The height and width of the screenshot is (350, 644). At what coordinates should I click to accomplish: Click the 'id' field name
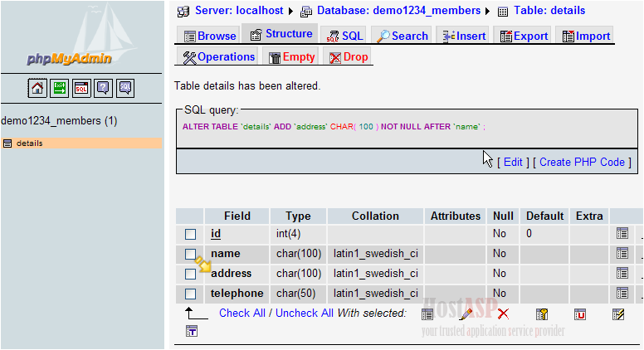tap(216, 233)
